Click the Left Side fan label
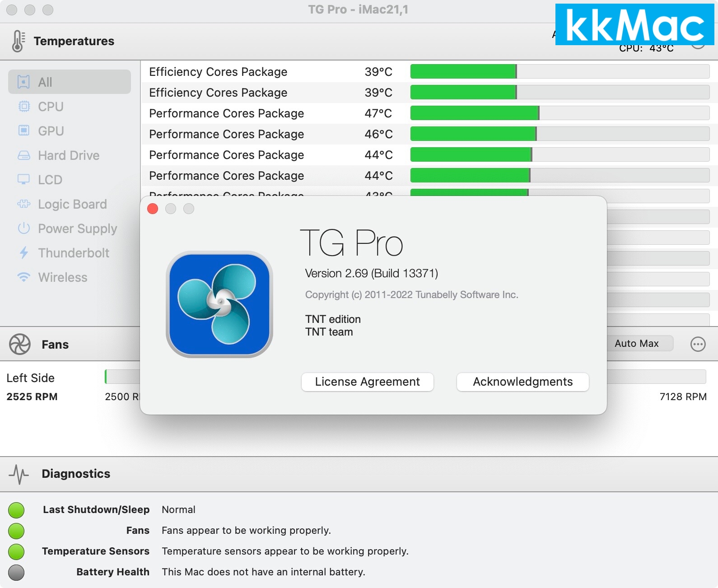 click(x=30, y=378)
